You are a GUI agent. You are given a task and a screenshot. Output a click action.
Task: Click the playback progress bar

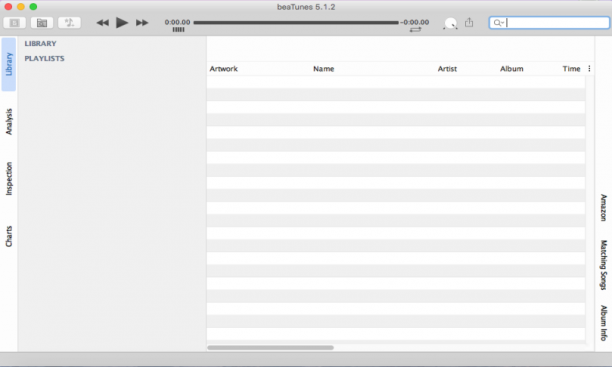[x=296, y=23]
